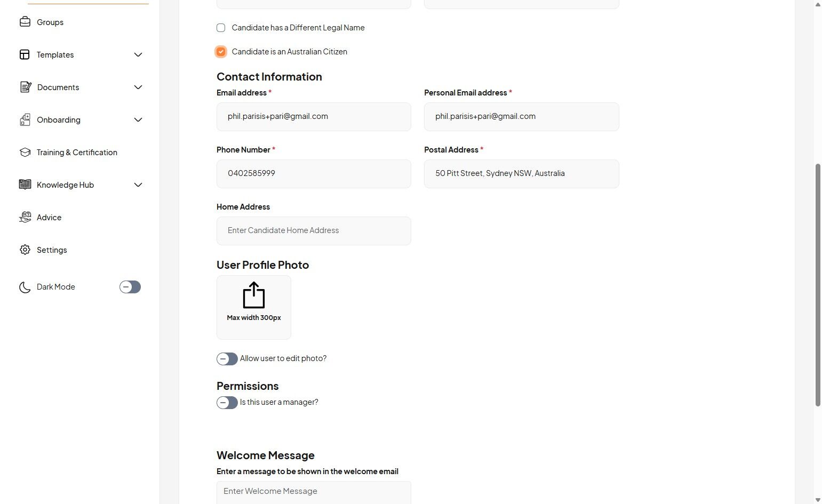822x504 pixels.
Task: Click the Onboarding icon in sidebar
Action: (25, 119)
